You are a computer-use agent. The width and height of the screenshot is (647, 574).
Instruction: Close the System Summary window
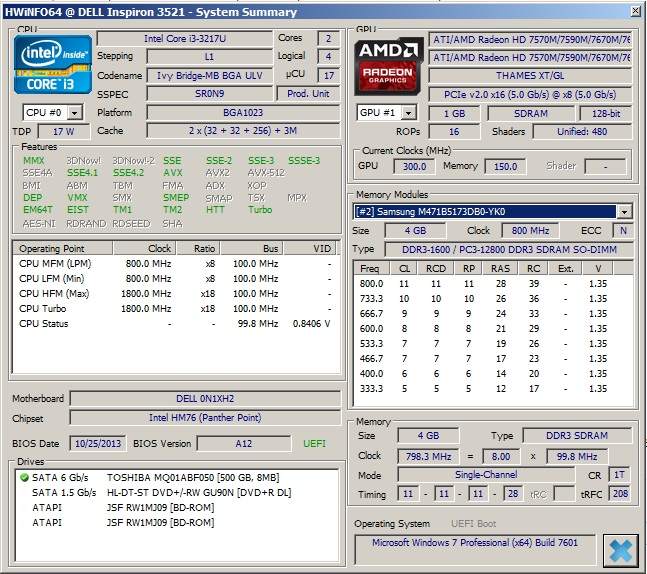636,11
